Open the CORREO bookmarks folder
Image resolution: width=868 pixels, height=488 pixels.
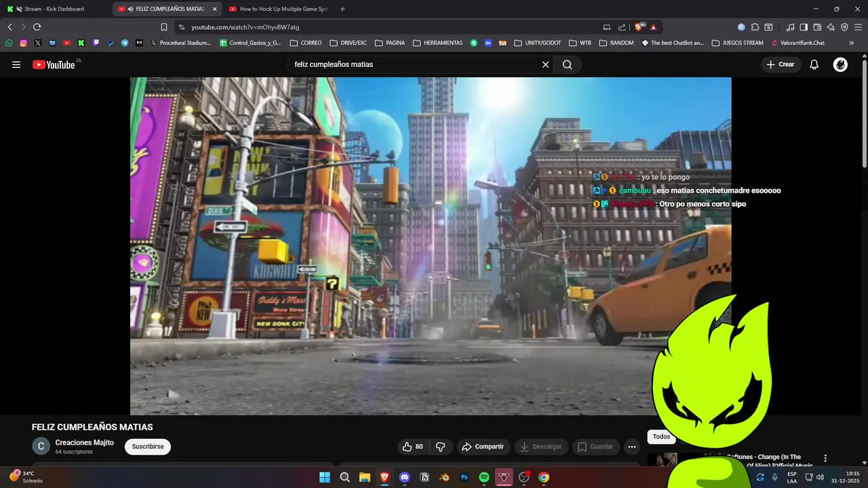[x=306, y=43]
